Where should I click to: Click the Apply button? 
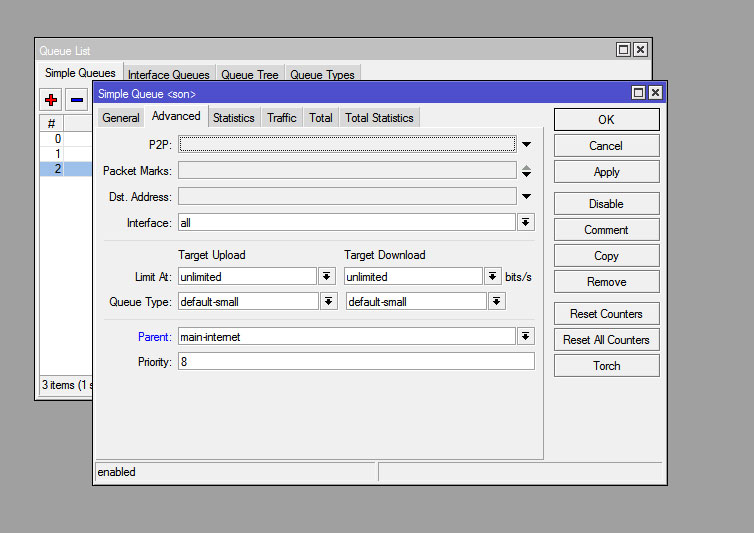pos(606,172)
